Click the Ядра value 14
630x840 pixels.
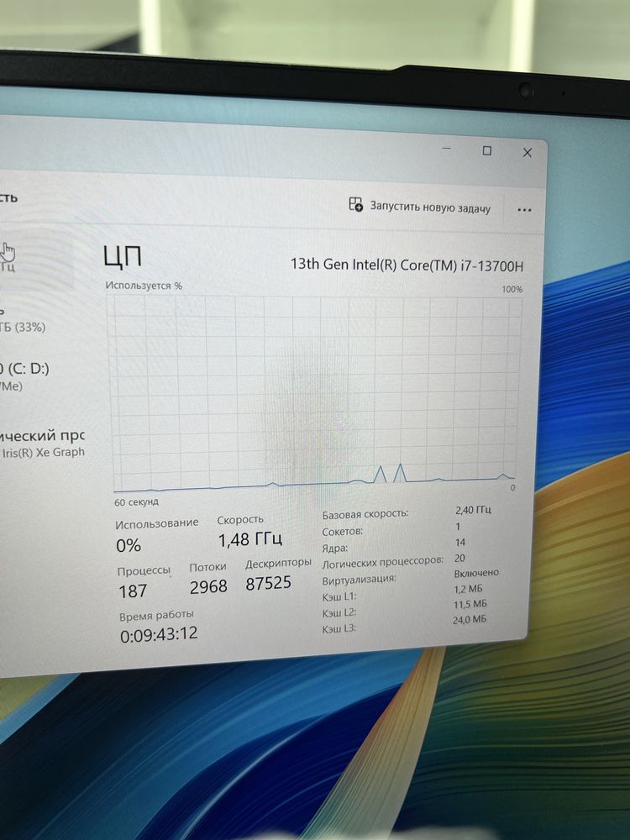[459, 542]
